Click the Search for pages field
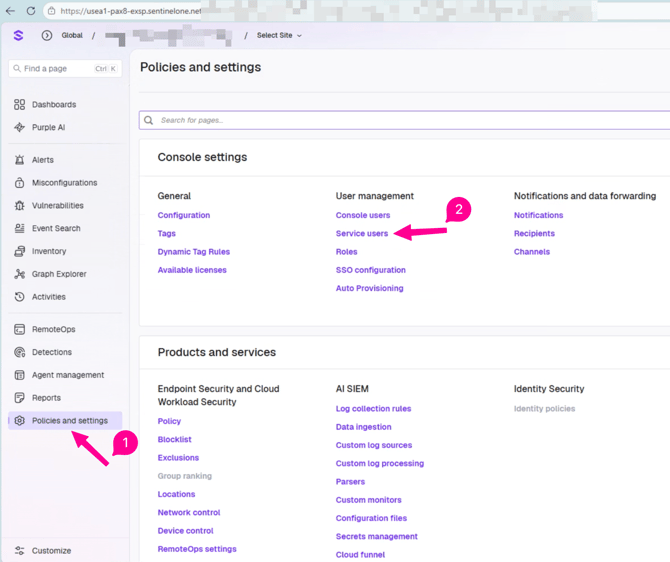The height and width of the screenshot is (562, 670). (x=404, y=120)
